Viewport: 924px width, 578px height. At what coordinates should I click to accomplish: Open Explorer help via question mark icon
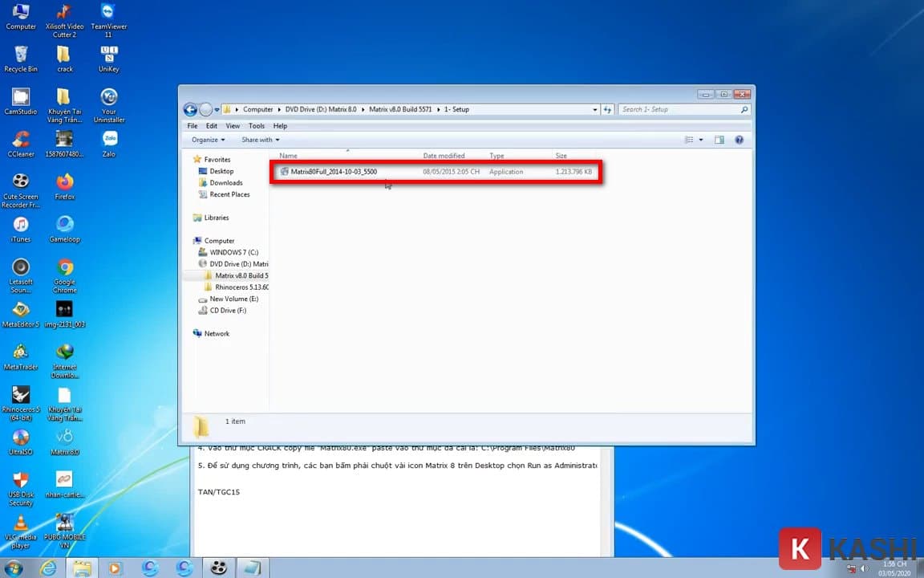[x=739, y=139]
